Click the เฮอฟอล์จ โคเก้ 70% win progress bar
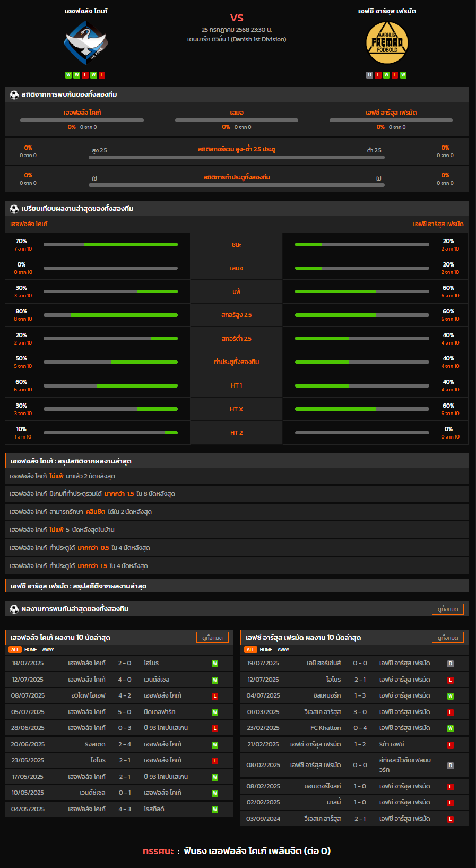This screenshot has width=476, height=868. (110, 245)
